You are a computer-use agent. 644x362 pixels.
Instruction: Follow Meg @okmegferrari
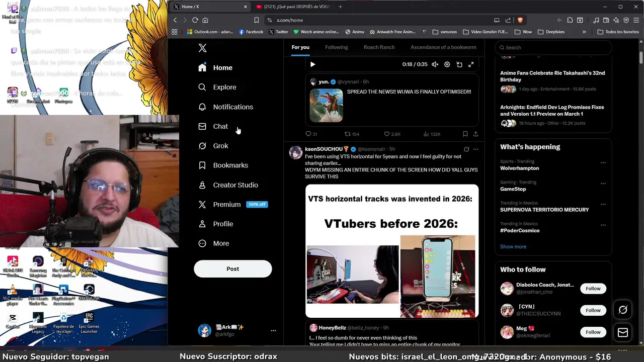click(593, 332)
